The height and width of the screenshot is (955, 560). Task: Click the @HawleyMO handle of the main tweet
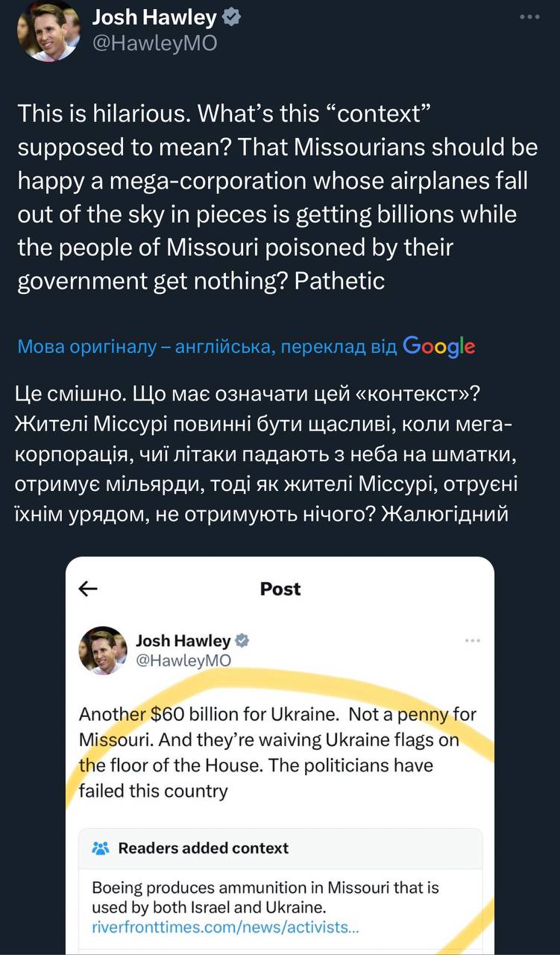(154, 43)
